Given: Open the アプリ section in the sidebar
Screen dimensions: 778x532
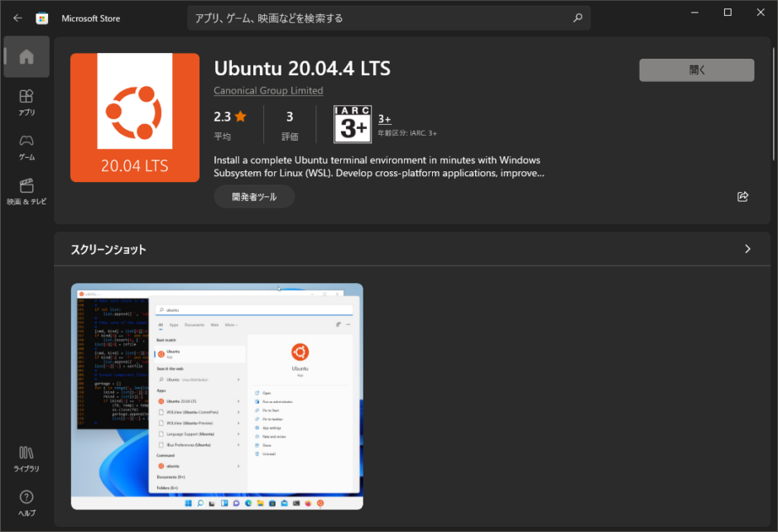Looking at the screenshot, I should click(x=26, y=103).
